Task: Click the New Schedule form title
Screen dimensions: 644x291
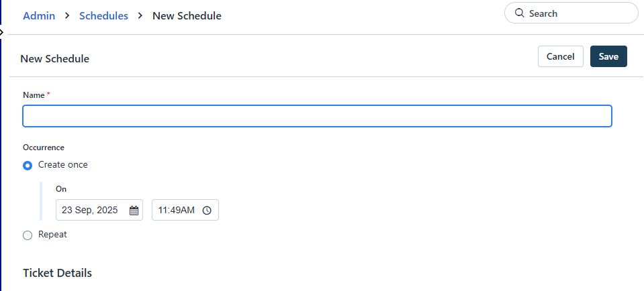Action: pos(55,59)
